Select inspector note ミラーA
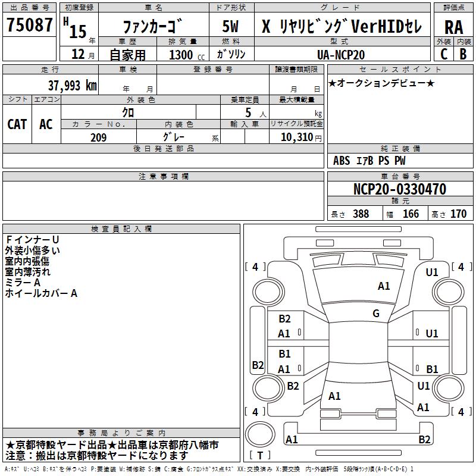476x476 pixels. (x=23, y=282)
